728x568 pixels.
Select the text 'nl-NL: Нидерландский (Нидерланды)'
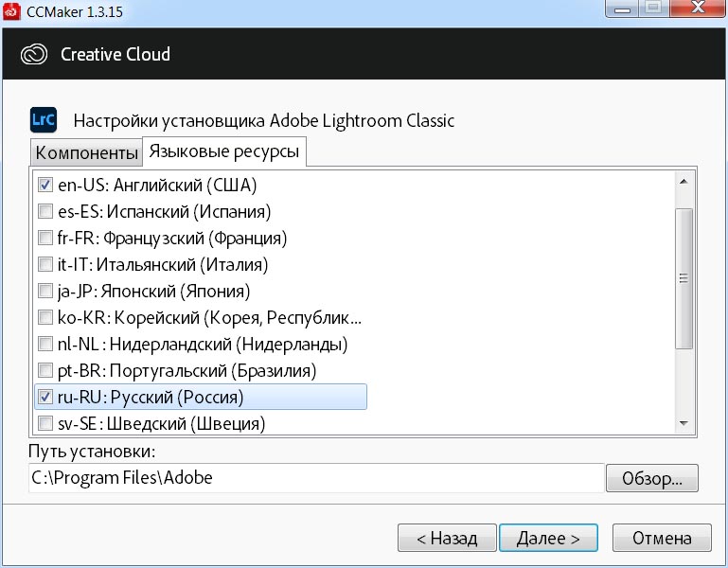(203, 345)
